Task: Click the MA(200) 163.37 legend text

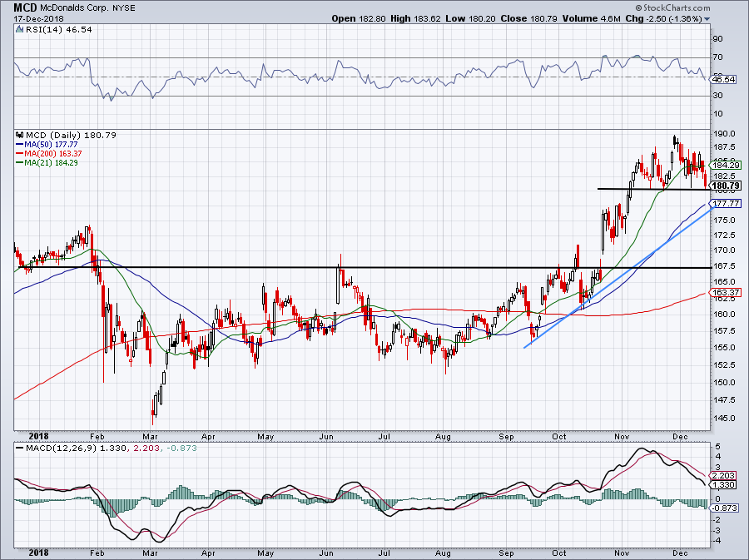Action: point(53,154)
